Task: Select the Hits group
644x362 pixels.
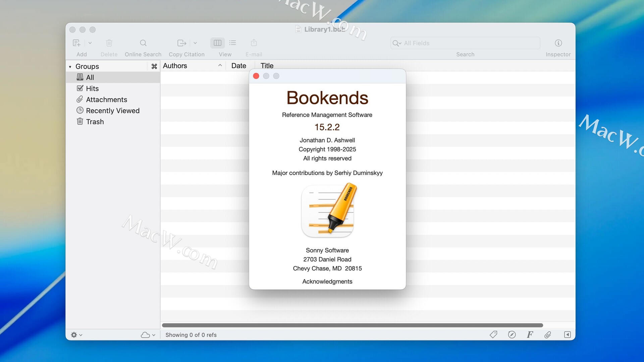Action: pyautogui.click(x=92, y=88)
